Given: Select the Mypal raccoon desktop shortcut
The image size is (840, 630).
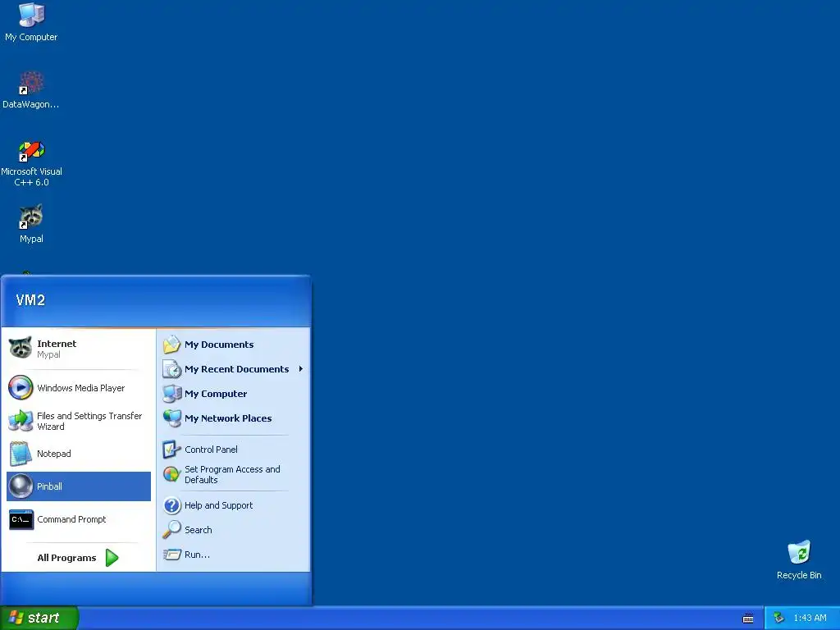Looking at the screenshot, I should click(31, 224).
